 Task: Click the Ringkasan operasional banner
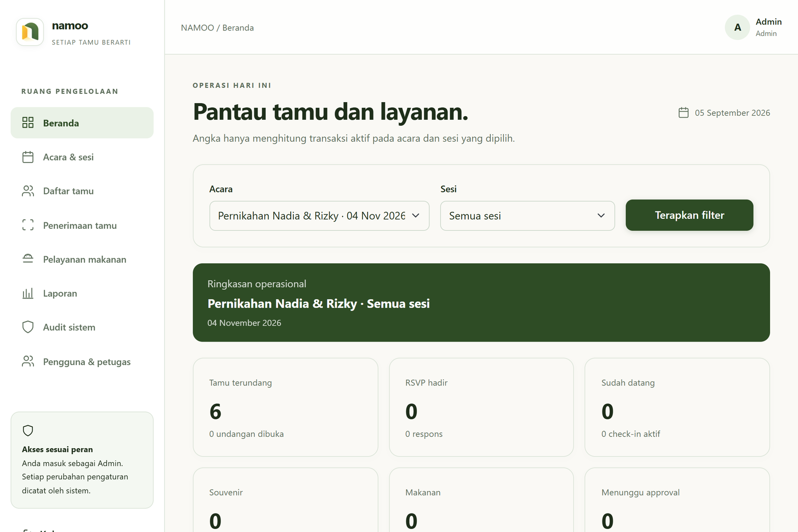coord(481,303)
